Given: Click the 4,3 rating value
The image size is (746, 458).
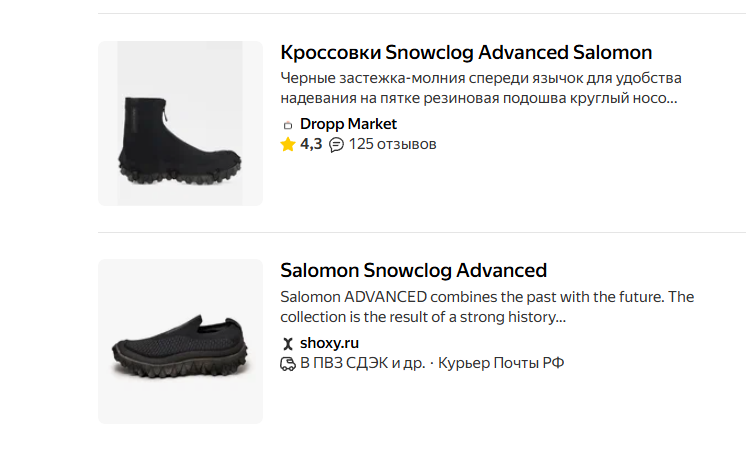Looking at the screenshot, I should [x=311, y=144].
